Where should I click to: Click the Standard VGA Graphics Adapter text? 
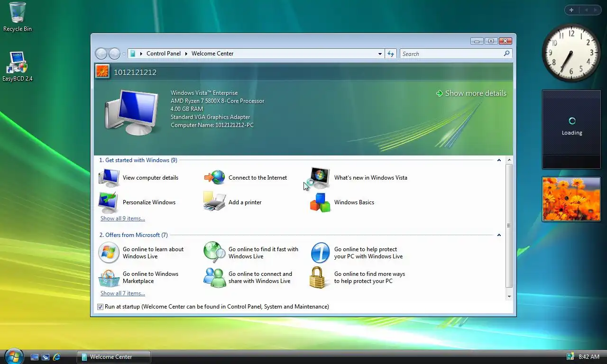tap(210, 117)
